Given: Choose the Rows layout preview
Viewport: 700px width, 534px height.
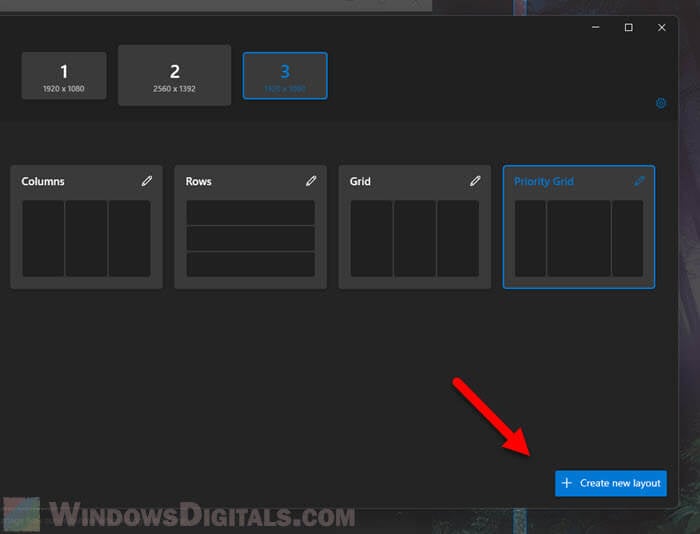Looking at the screenshot, I should (x=250, y=238).
